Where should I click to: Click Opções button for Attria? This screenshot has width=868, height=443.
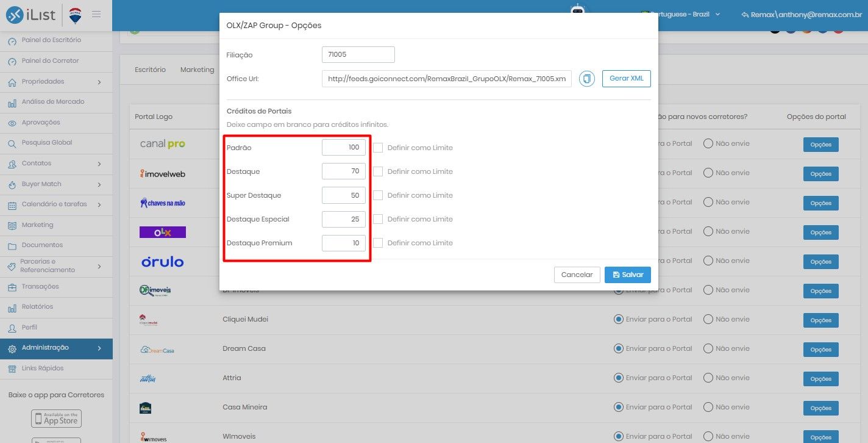821,379
